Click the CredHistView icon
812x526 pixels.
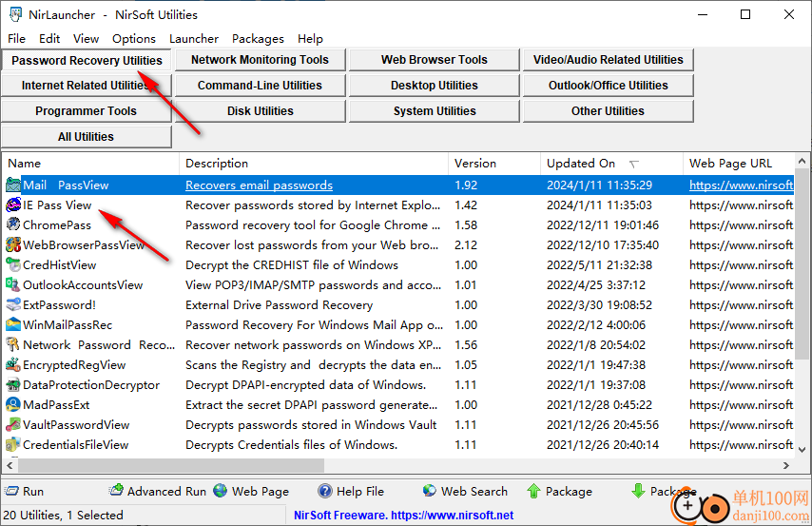click(x=13, y=264)
